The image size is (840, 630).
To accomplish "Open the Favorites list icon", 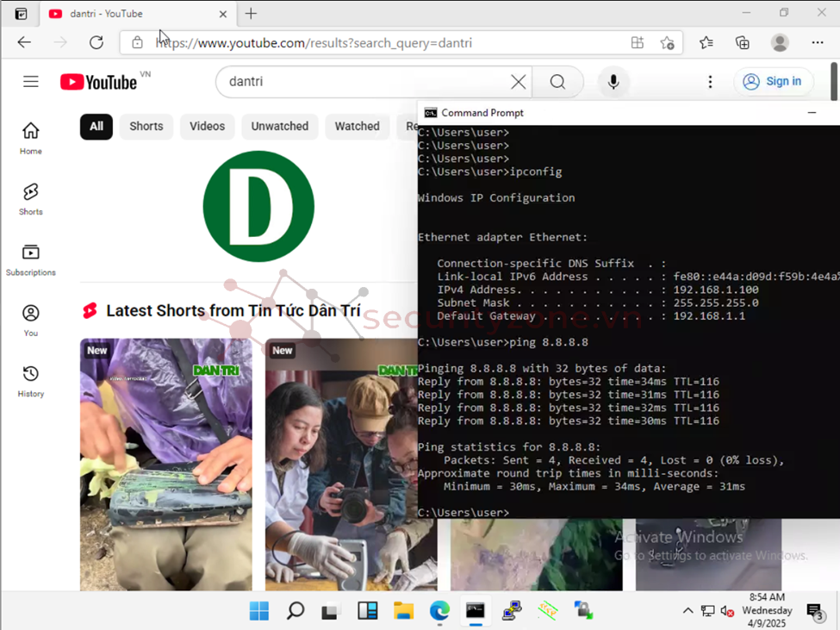I will tap(706, 42).
